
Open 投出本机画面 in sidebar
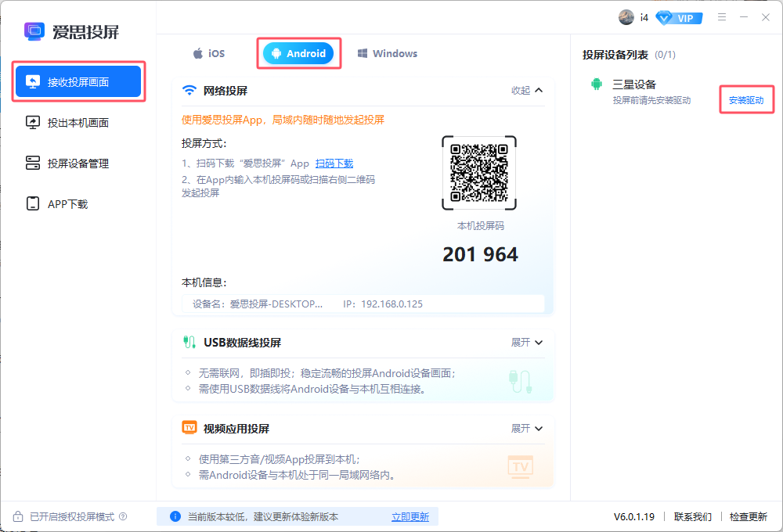point(78,122)
